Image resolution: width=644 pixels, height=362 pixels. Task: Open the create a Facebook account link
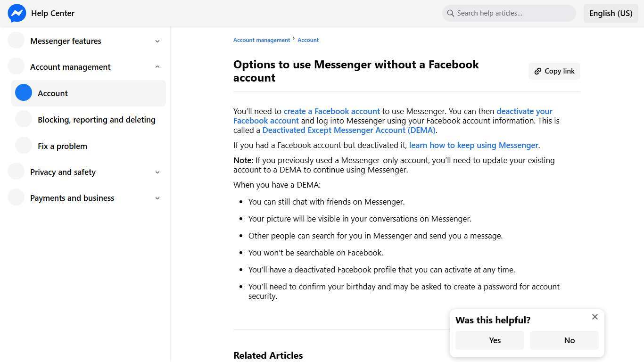coord(331,111)
